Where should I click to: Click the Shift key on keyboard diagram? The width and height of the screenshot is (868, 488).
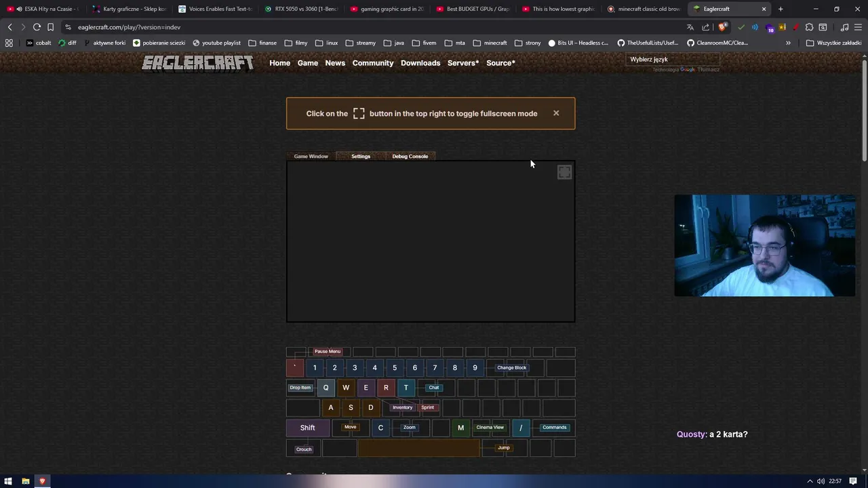click(308, 428)
